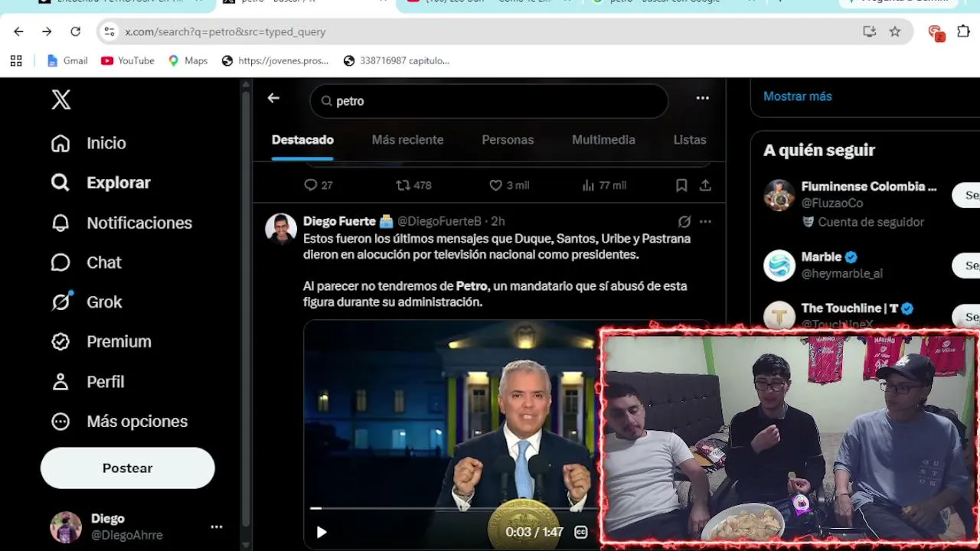Open the apps grid in bookmarks bar
This screenshot has width=980, height=551.
coord(16,60)
